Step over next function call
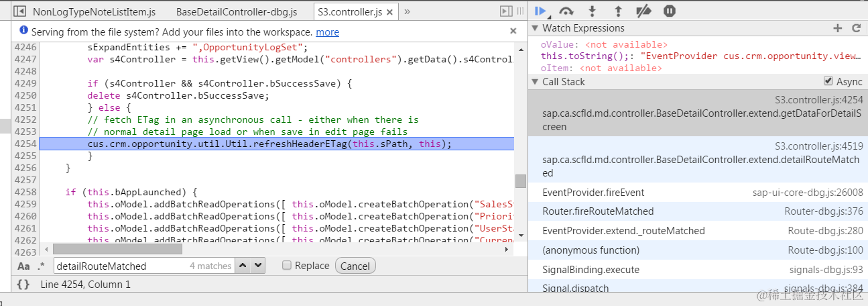Viewport: 868px width, 306px height. tap(567, 11)
